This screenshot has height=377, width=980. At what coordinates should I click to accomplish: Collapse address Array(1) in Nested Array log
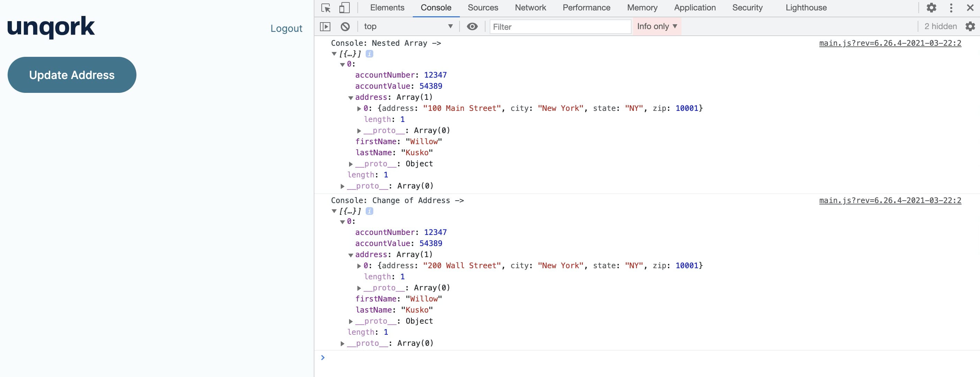(x=351, y=98)
